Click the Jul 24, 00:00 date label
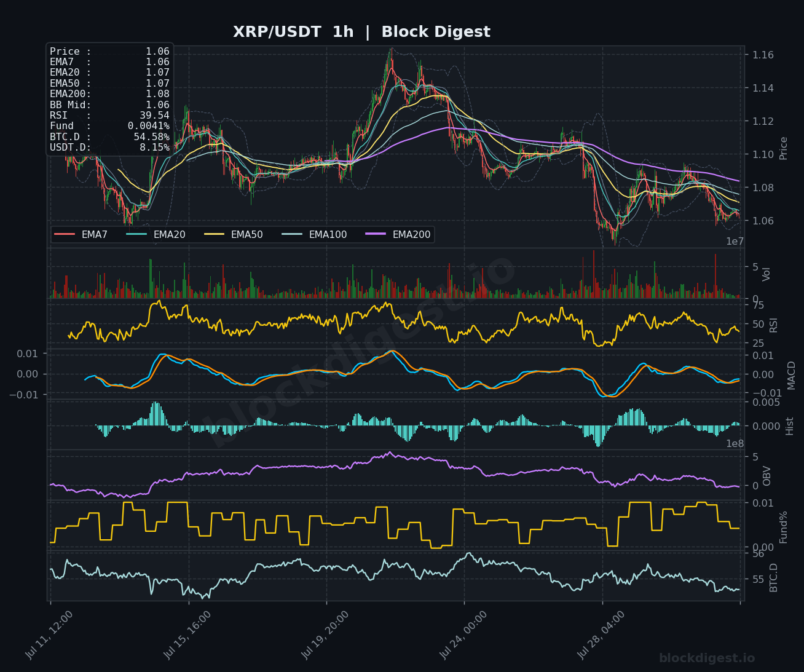 point(463,635)
